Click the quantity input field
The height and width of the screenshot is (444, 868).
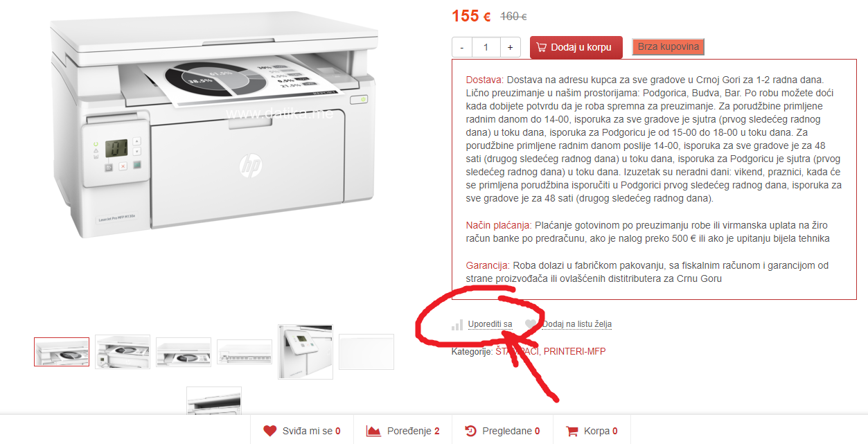point(486,47)
